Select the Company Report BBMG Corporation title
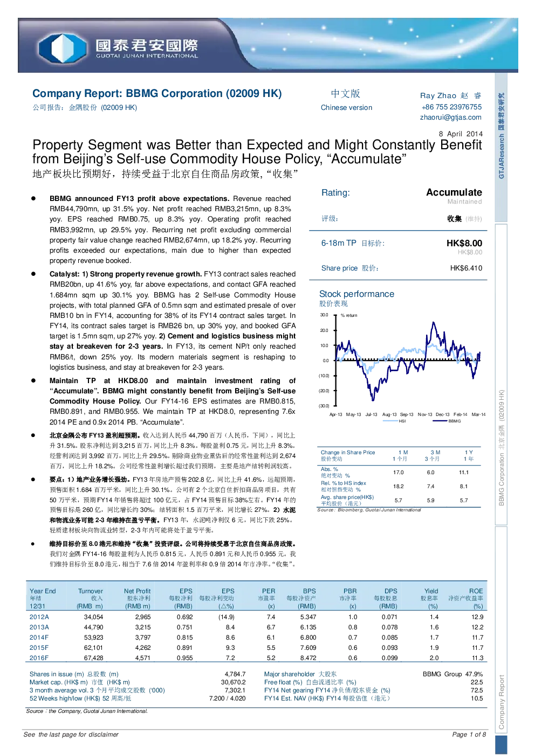This screenshot has height=756, width=535. (x=157, y=93)
